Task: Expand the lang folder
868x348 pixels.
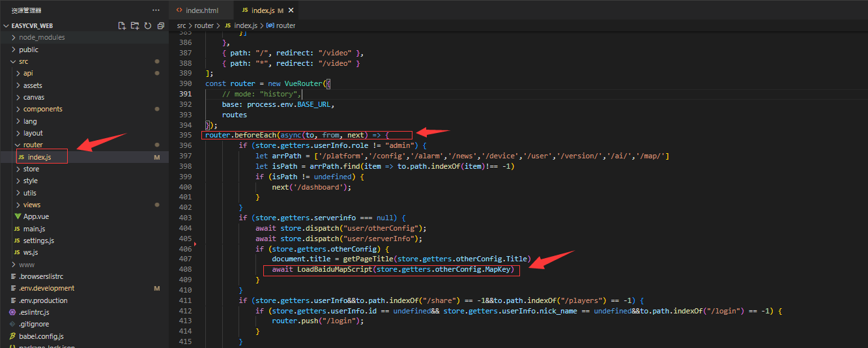Action: (30, 121)
